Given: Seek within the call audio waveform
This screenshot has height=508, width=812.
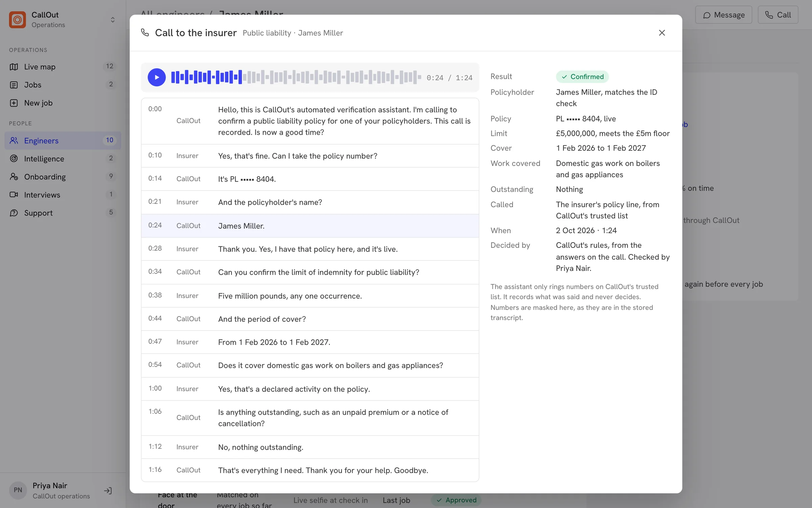Looking at the screenshot, I should [x=296, y=77].
